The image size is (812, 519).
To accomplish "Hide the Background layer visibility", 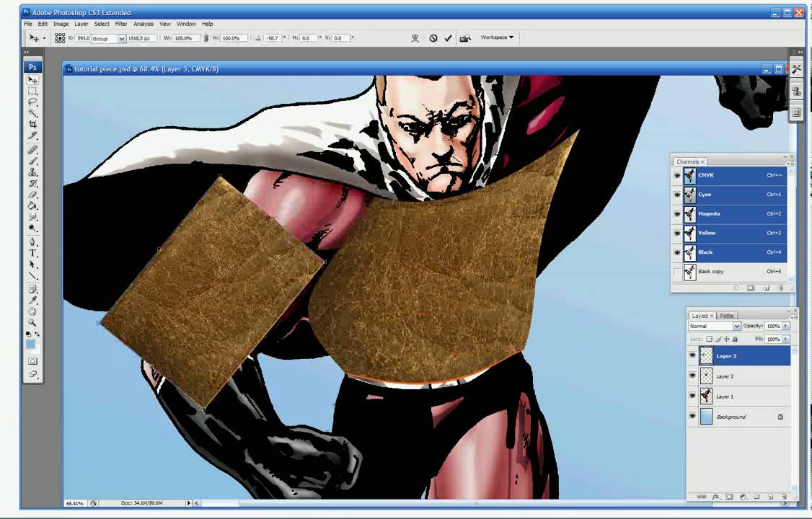I will 692,416.
